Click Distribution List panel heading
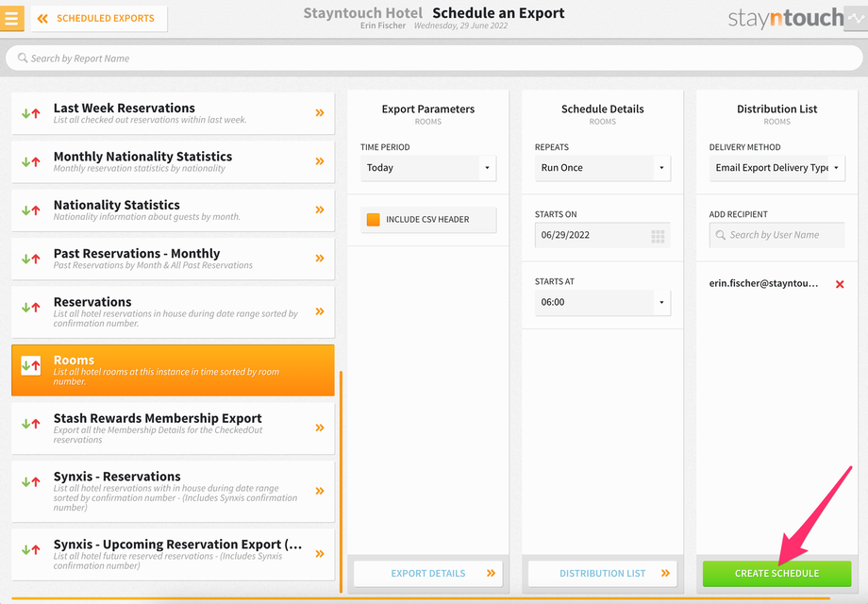The image size is (868, 604). pyautogui.click(x=776, y=109)
